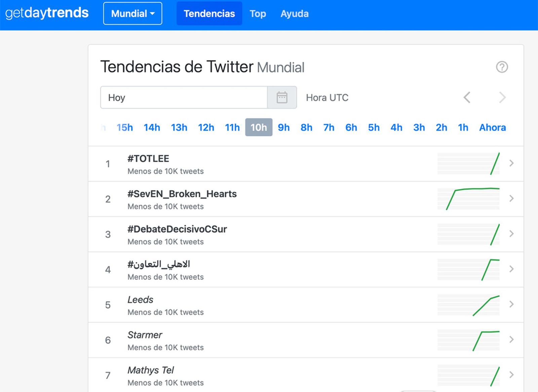
Task: Select the 12h time link
Action: coord(206,127)
